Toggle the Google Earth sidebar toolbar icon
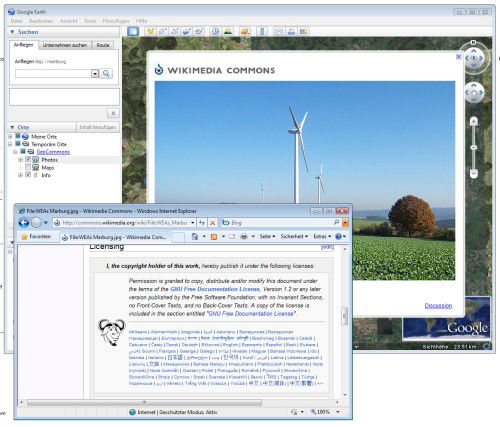Viewport: 500px width, 427px height. point(133,31)
